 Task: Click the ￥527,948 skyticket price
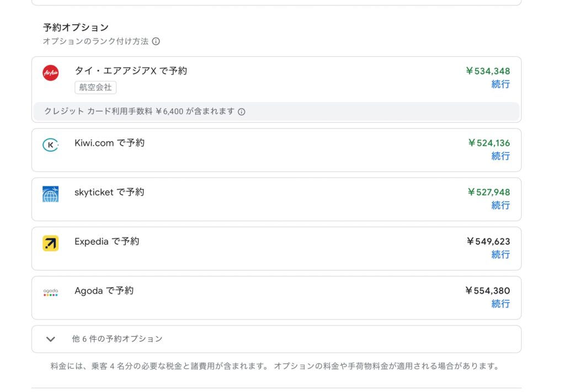click(x=488, y=192)
